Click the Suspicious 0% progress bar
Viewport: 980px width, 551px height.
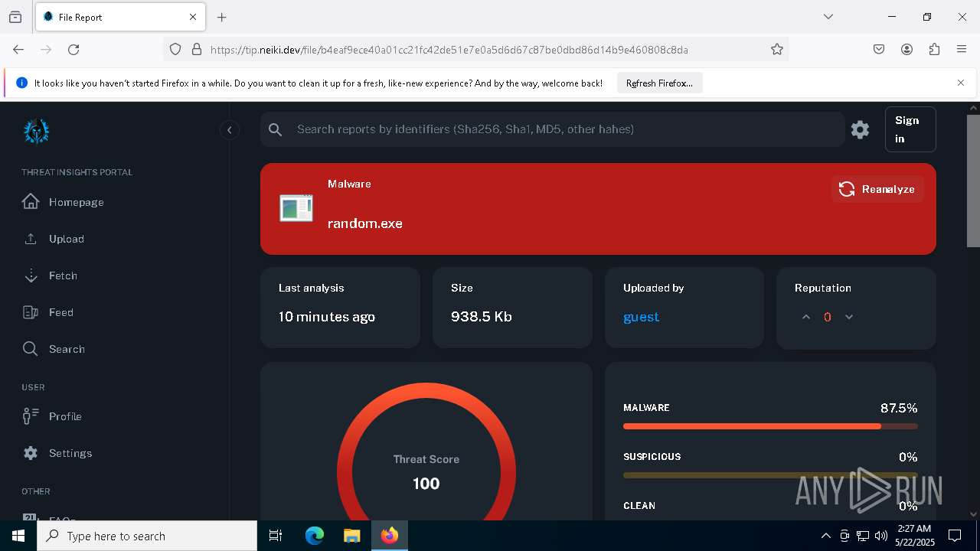(x=770, y=475)
